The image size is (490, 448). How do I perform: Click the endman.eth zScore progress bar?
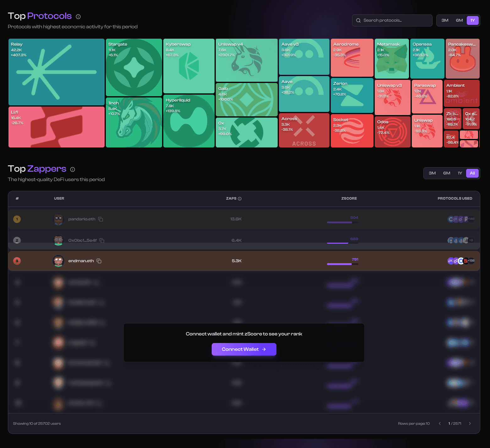tap(342, 264)
